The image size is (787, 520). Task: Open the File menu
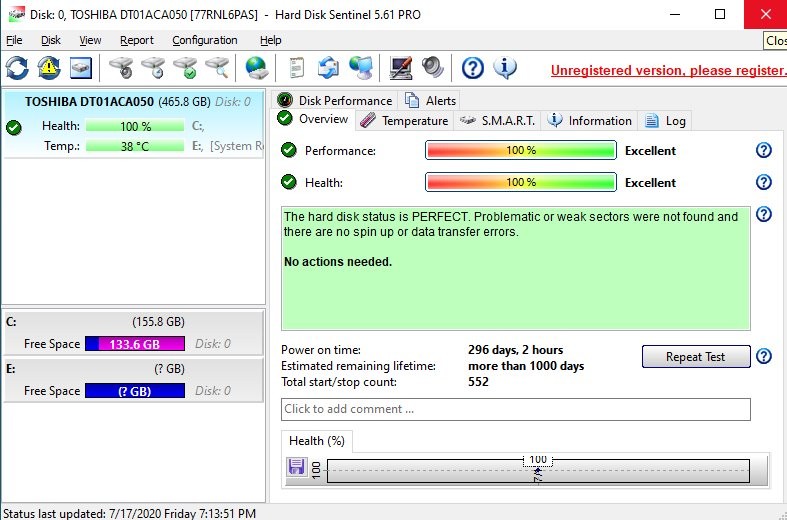coord(14,40)
